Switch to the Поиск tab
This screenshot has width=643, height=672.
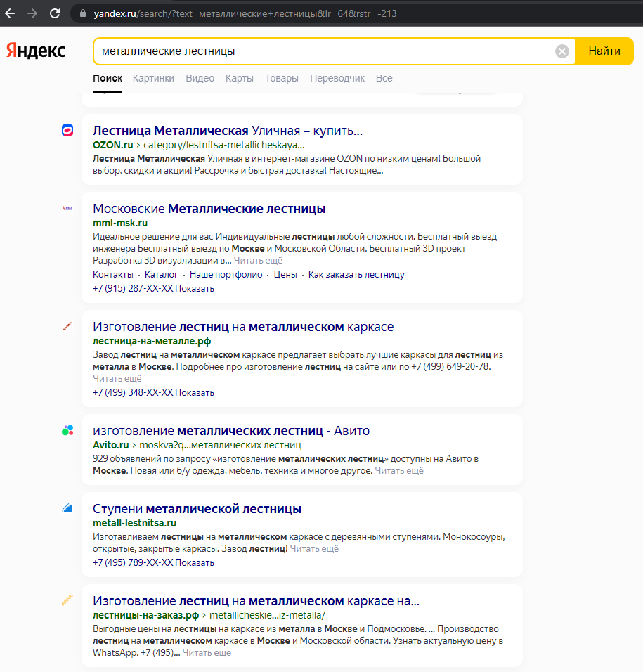click(x=108, y=78)
